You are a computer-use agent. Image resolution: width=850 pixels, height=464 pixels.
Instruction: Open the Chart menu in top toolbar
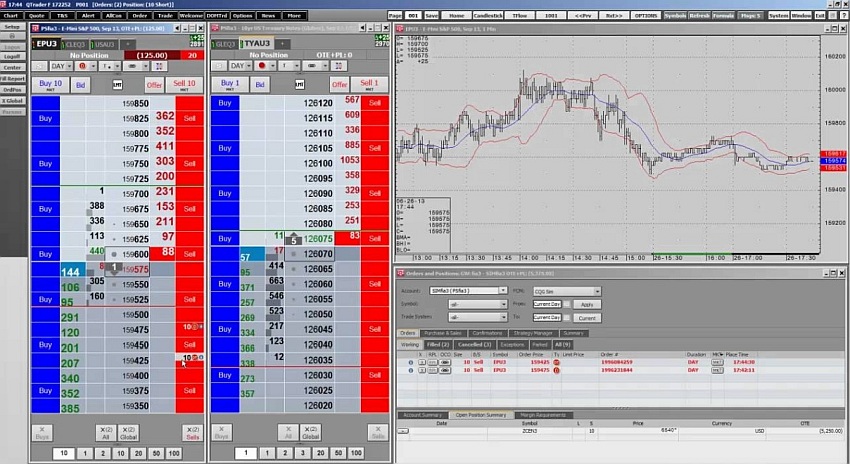(11, 16)
